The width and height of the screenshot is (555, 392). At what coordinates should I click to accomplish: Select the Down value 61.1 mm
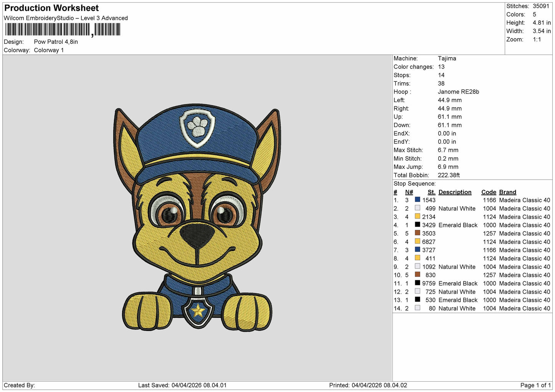click(450, 125)
